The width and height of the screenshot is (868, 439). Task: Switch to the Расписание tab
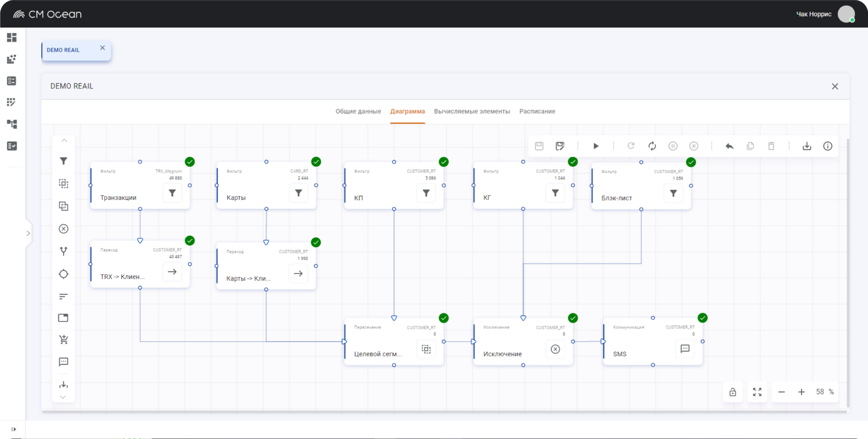tap(537, 112)
